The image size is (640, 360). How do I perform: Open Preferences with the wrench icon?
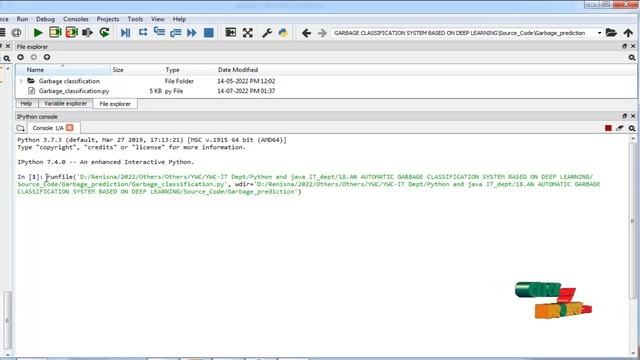(x=267, y=33)
